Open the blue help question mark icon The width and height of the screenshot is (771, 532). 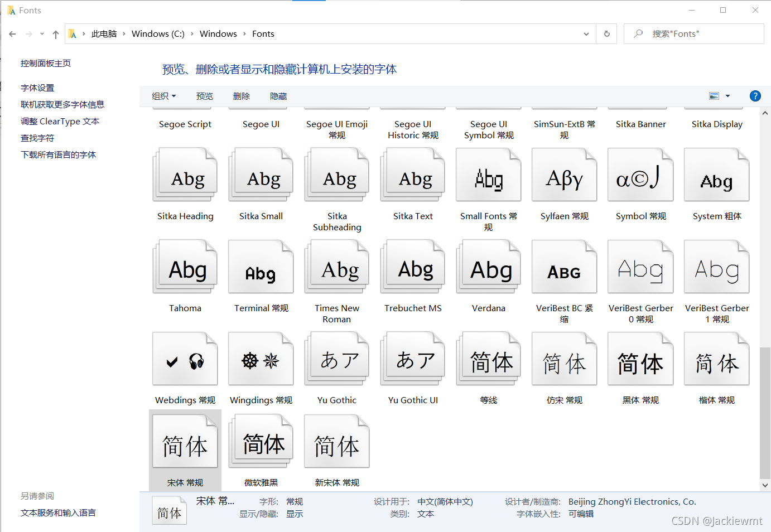(x=755, y=96)
